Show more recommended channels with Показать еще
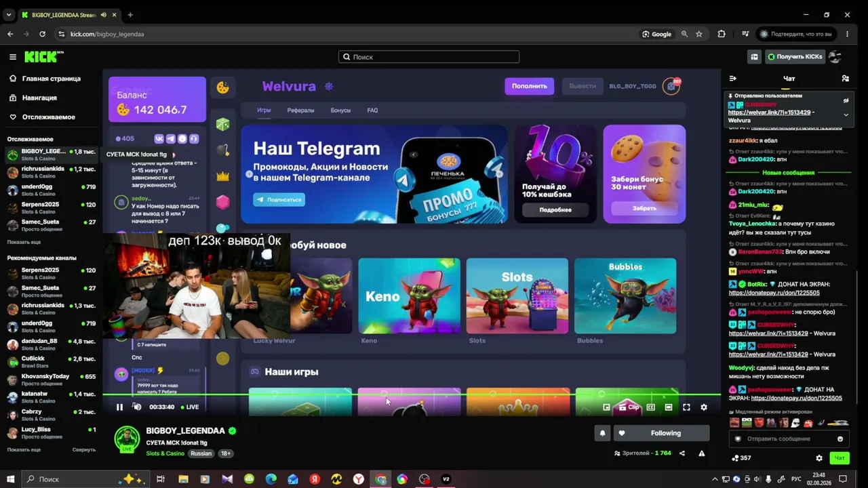Image resolution: width=868 pixels, height=488 pixels. [24, 449]
